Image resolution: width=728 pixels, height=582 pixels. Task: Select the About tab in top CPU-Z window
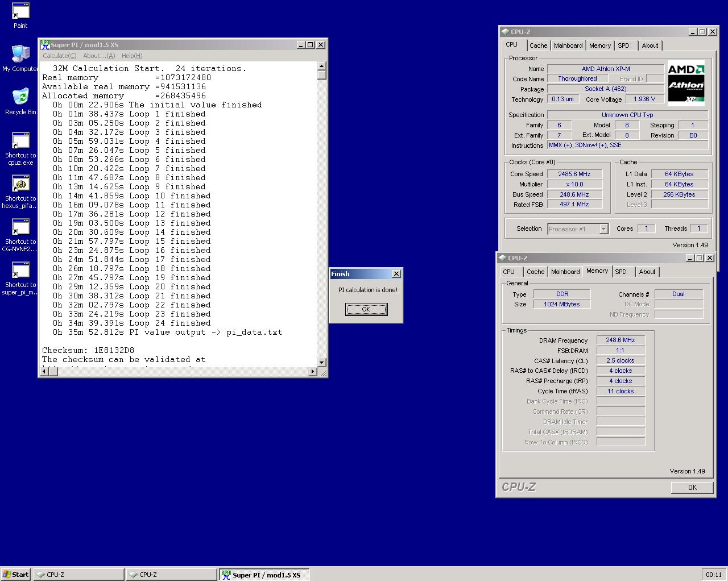point(650,45)
